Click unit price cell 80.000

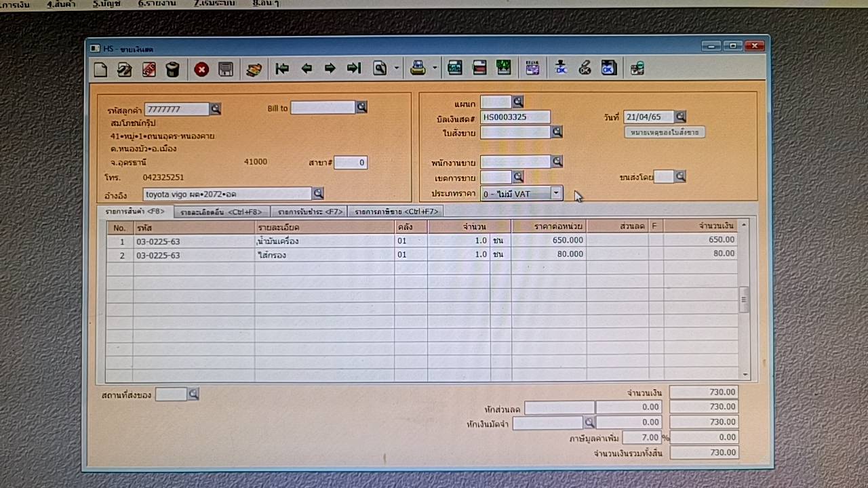(549, 254)
